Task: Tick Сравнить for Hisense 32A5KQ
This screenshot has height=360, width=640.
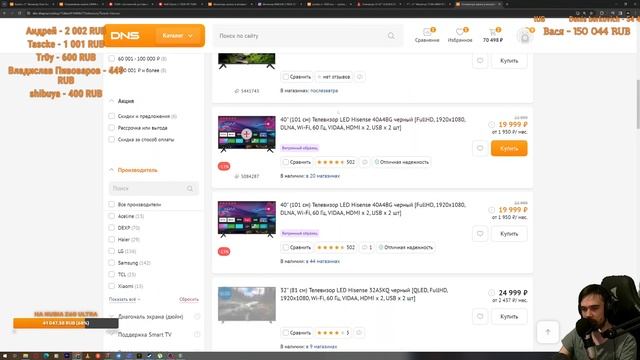Action: 286,333
